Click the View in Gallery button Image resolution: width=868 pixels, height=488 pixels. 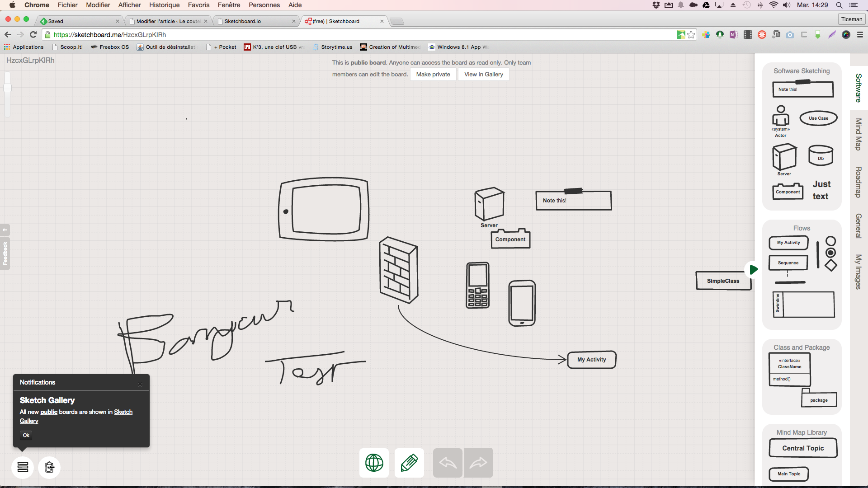pos(483,74)
